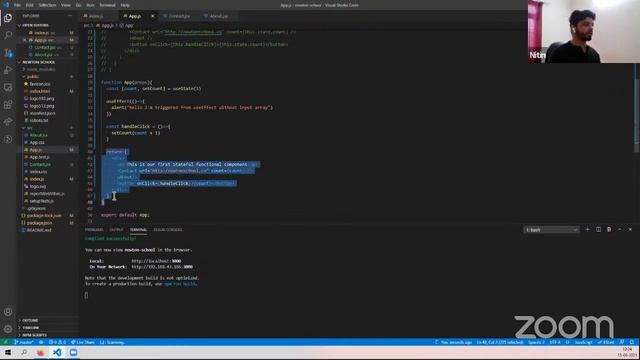
Task: Open the bash terminal selector dropdown
Action: [x=551, y=230]
